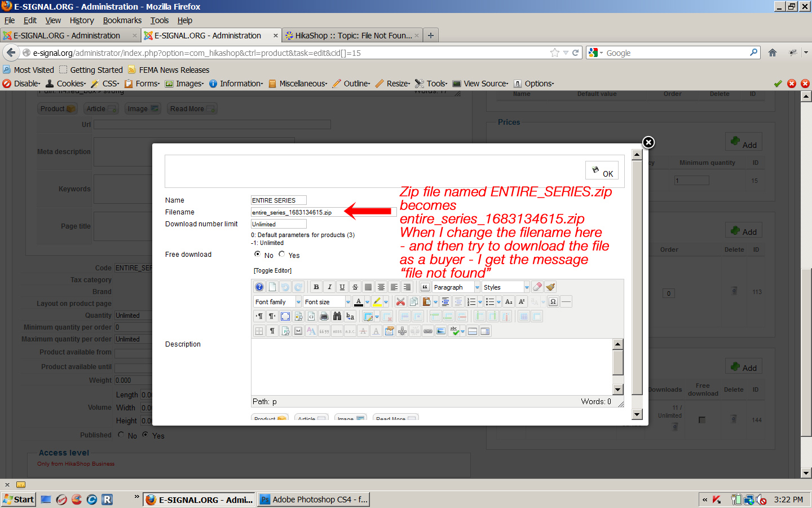Screen dimensions: 812x508
Task: Expand the bullet list style arrow
Action: point(498,302)
